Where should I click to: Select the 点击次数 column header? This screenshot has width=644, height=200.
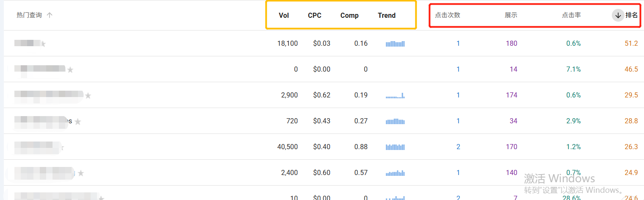448,15
